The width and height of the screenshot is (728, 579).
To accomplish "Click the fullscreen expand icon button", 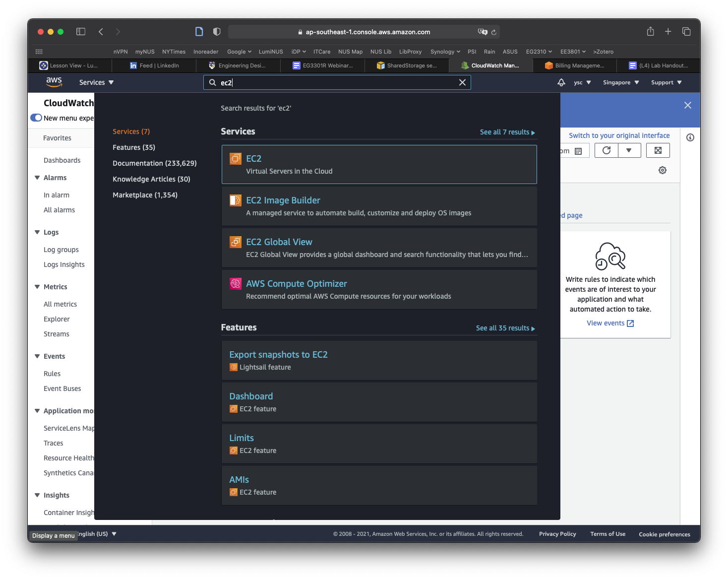I will [x=658, y=150].
